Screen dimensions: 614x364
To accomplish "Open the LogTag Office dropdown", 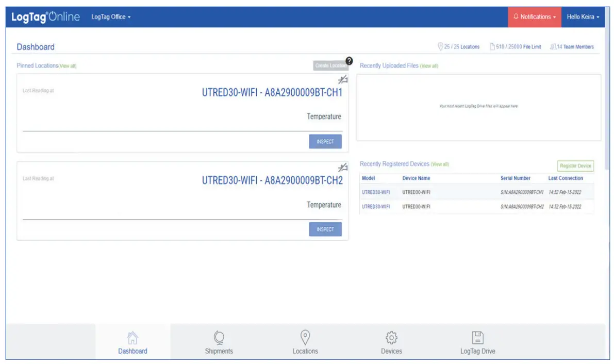I will pyautogui.click(x=111, y=17).
